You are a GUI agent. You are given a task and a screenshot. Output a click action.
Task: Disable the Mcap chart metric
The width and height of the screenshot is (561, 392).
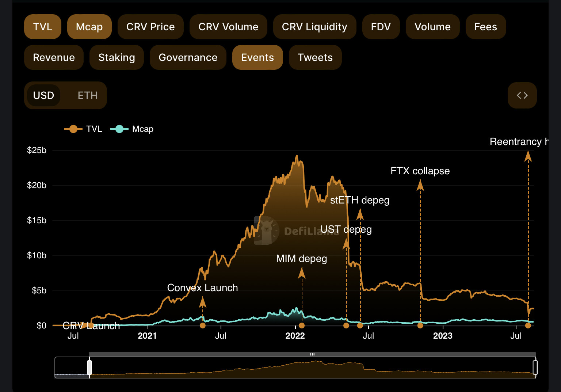pyautogui.click(x=89, y=27)
